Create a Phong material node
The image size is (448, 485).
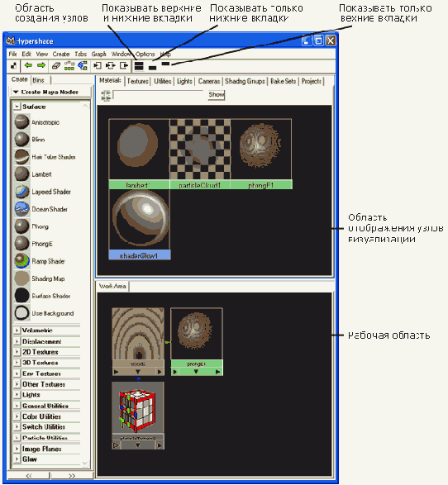tap(31, 226)
